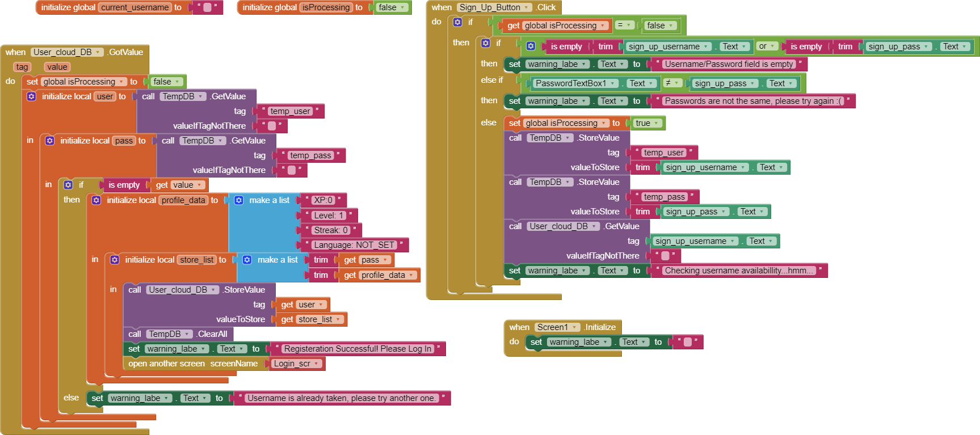This screenshot has height=435, width=980.
Task: Open the mutator gear on the 'or' block
Action: pyautogui.click(x=531, y=46)
